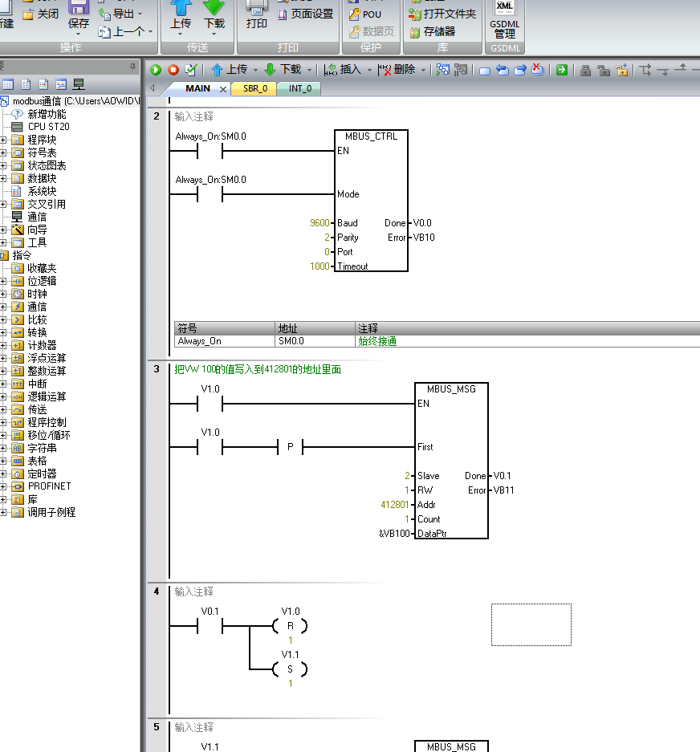Image resolution: width=700 pixels, height=752 pixels.
Task: Click the large 打印 print icon
Action: tap(257, 10)
